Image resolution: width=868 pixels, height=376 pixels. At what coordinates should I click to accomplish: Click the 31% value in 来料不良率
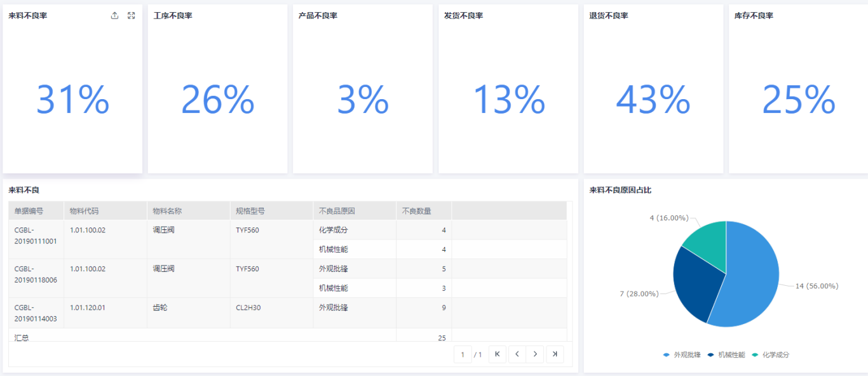click(72, 100)
